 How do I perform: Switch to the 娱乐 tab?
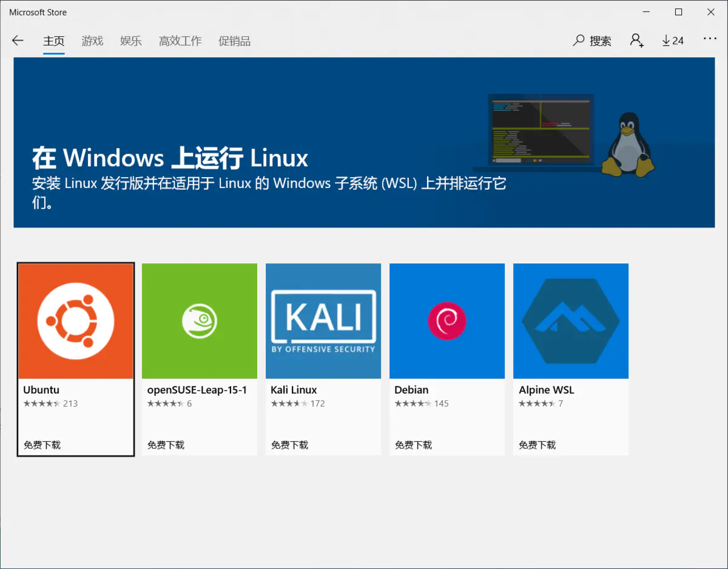(x=131, y=41)
